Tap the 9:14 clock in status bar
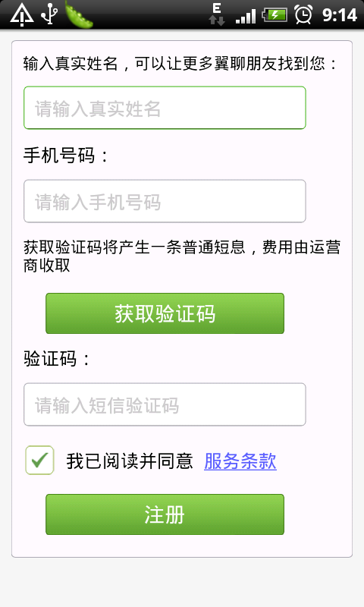The height and width of the screenshot is (607, 364). coord(340,15)
